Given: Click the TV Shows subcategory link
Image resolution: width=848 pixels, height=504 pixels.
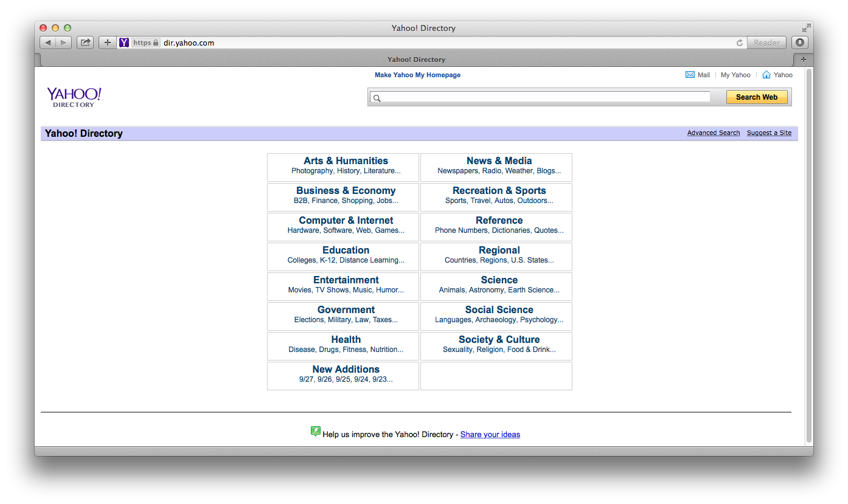Looking at the screenshot, I should (332, 290).
